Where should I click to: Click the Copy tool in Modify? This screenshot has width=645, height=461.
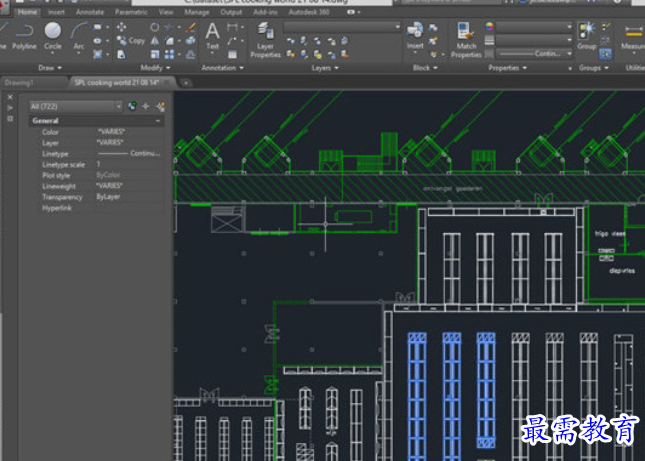tap(131, 41)
